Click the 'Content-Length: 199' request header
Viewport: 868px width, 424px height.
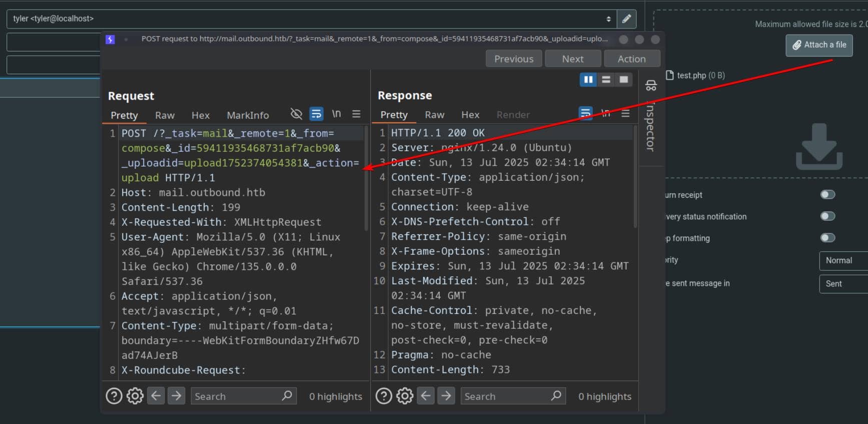(x=181, y=207)
